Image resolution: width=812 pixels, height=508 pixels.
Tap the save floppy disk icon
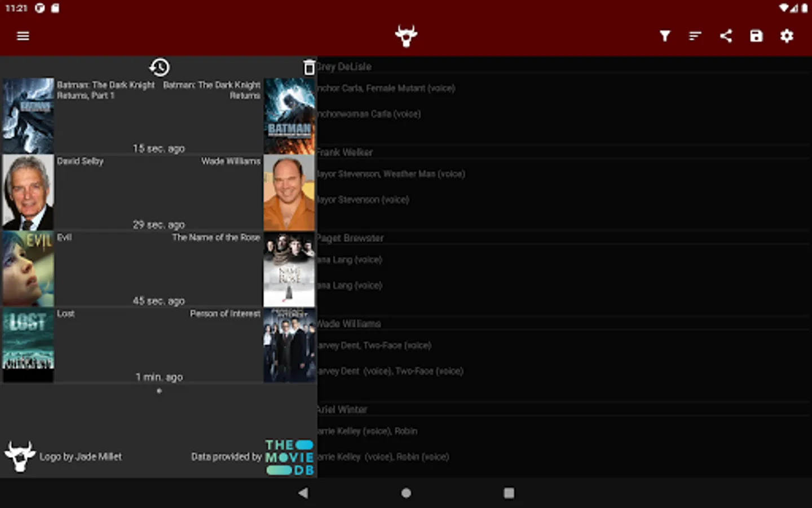756,36
